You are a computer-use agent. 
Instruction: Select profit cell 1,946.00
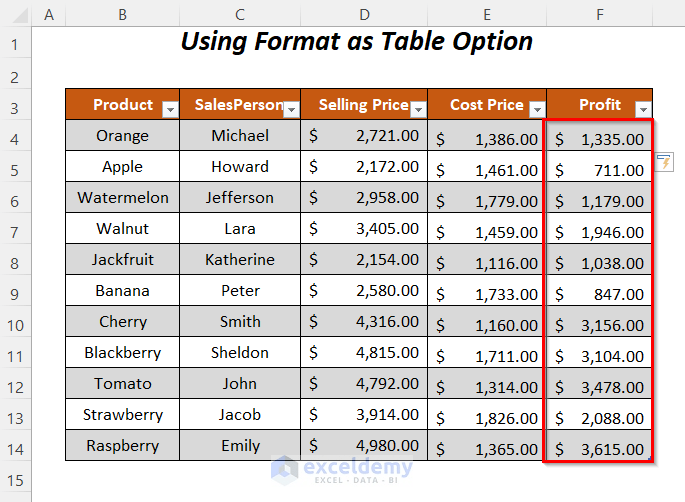click(600, 228)
